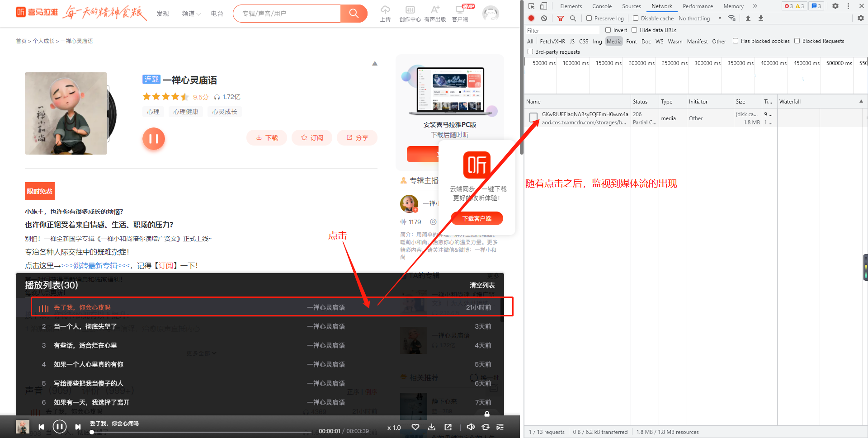Download the track from the bottom player bar
868x438 pixels.
pos(432,427)
